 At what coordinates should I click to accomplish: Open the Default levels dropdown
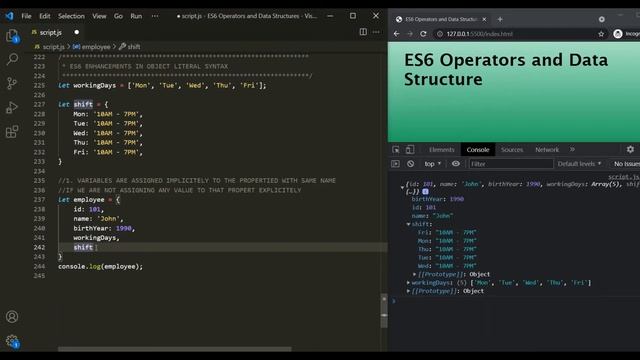pos(579,164)
